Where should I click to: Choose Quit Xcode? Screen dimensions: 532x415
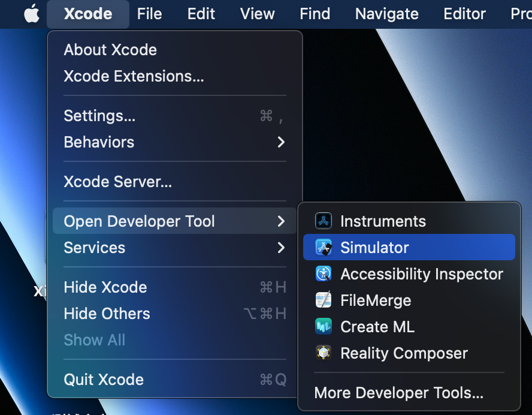pos(175,380)
